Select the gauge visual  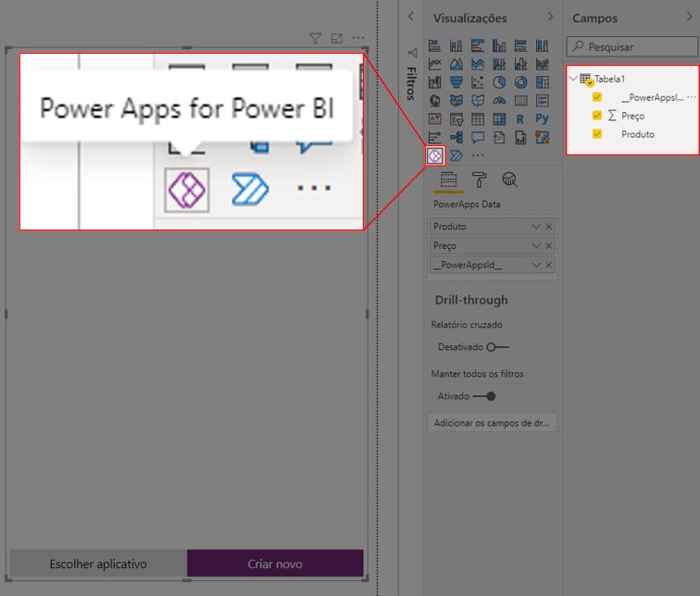499,100
